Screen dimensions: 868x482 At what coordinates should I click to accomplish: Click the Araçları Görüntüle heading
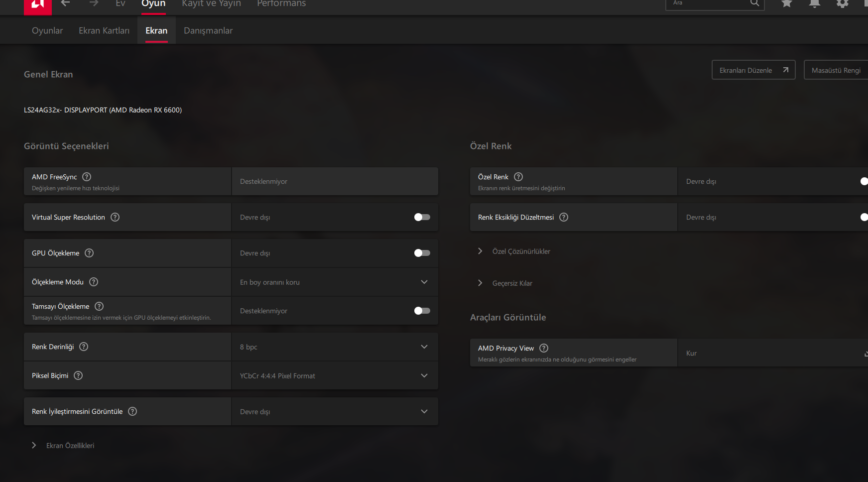pos(508,317)
